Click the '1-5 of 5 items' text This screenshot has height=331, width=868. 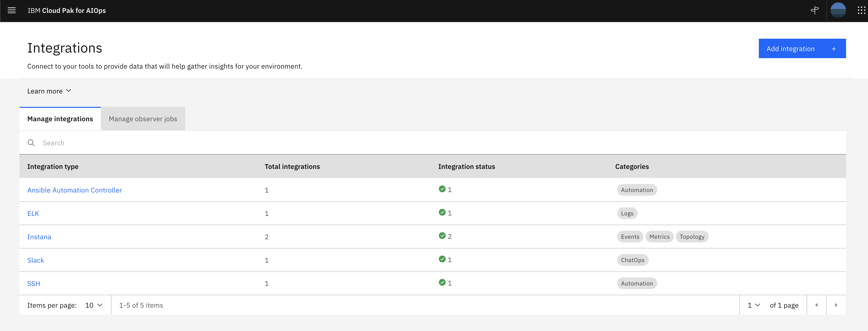click(141, 305)
